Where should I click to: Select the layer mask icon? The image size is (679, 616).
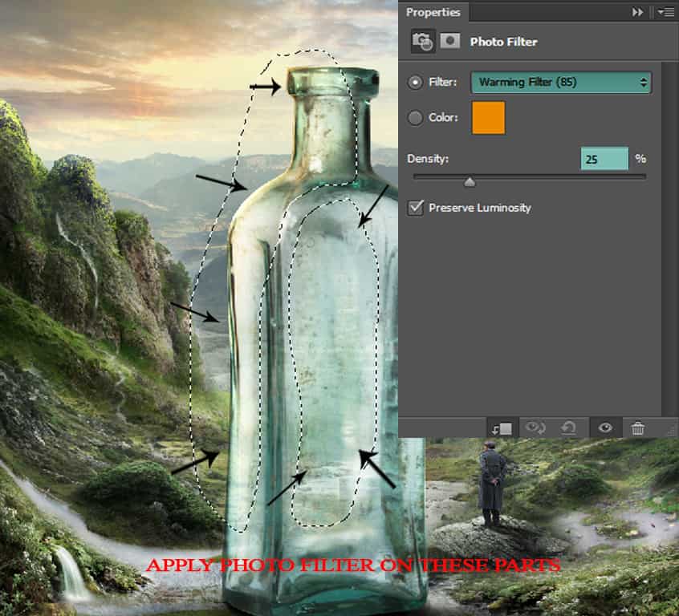[x=450, y=42]
